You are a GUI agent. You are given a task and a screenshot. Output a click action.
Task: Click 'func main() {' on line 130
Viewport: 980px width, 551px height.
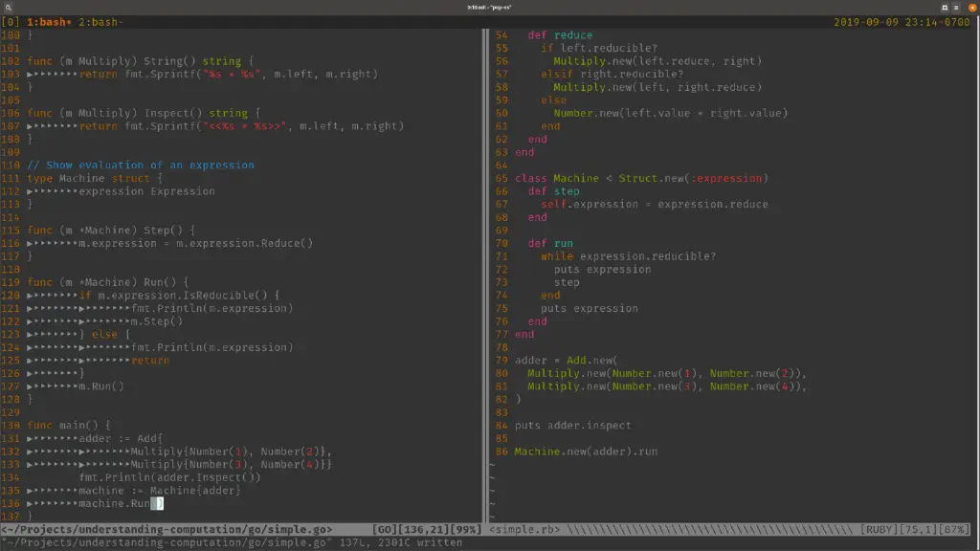(x=69, y=426)
